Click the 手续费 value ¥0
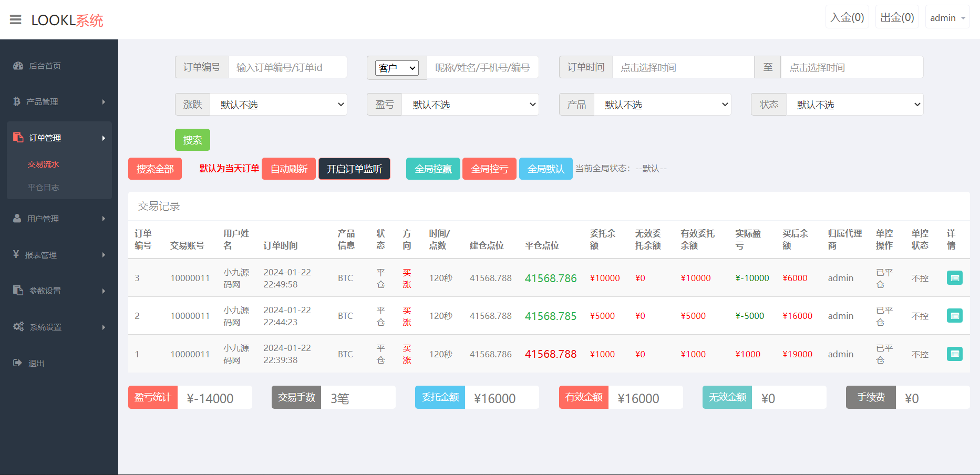Viewport: 980px width, 475px height. (912, 398)
